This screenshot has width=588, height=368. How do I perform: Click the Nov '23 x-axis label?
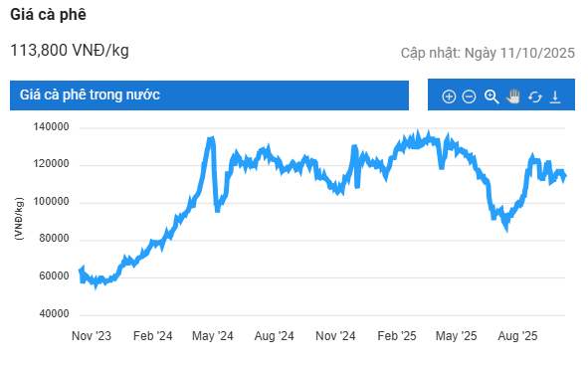pyautogui.click(x=92, y=336)
